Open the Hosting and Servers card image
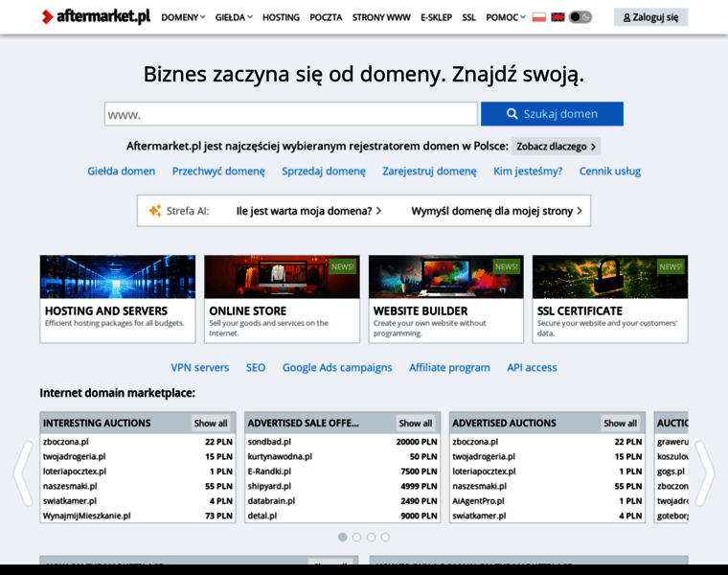Image resolution: width=728 pixels, height=575 pixels. (x=118, y=277)
